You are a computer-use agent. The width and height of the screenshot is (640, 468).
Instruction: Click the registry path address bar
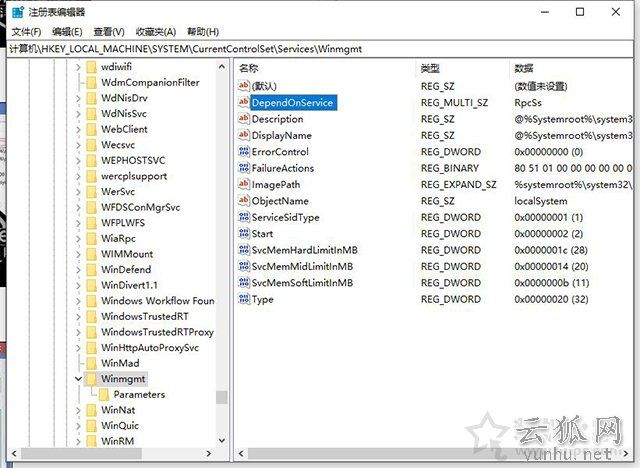pyautogui.click(x=320, y=49)
